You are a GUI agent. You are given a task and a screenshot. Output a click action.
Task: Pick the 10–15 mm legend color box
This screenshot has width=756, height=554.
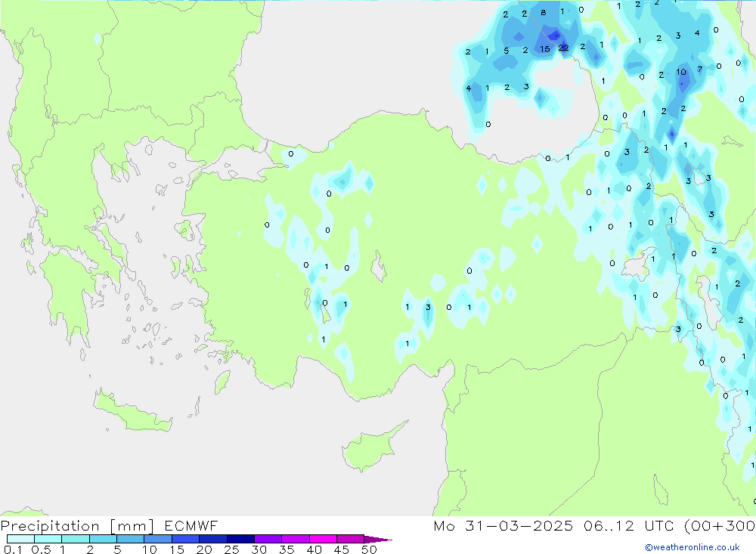coord(158,539)
